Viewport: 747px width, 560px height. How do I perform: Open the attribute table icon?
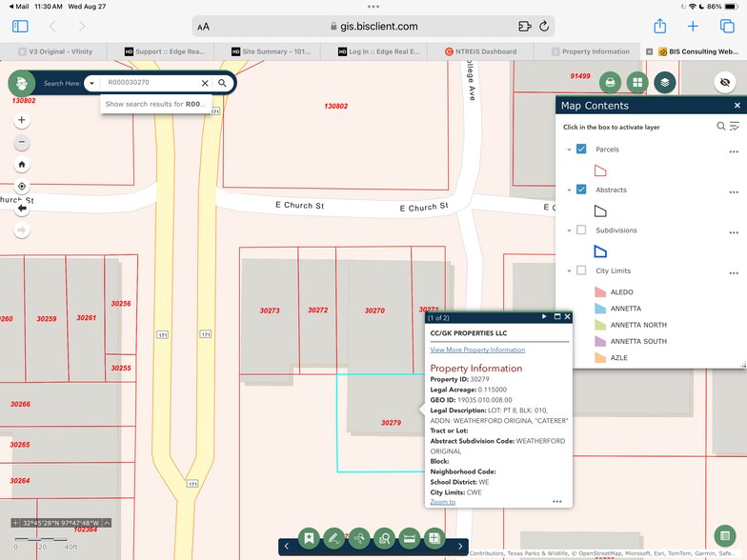pos(725,535)
